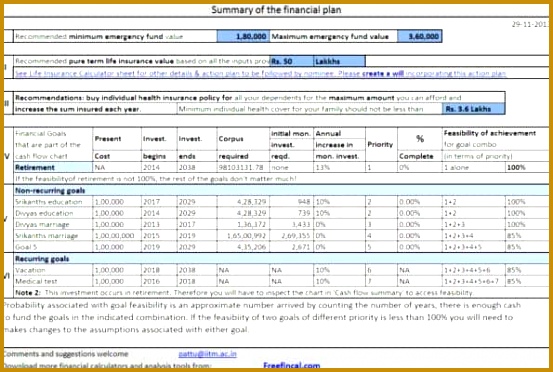Select the 1+2+3+4+5+6+7 goal combo cell
Screen dimensions: 553x372
tap(473, 281)
